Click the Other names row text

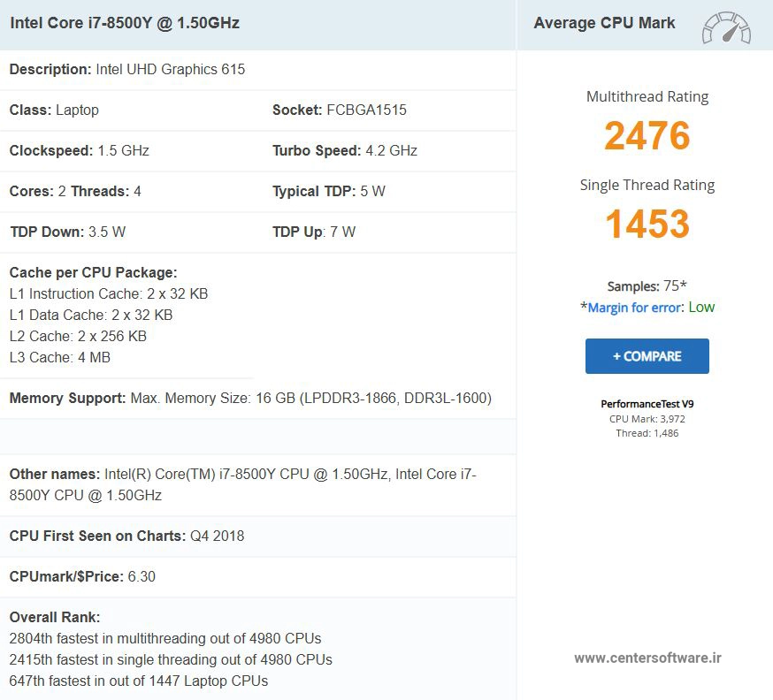point(242,484)
